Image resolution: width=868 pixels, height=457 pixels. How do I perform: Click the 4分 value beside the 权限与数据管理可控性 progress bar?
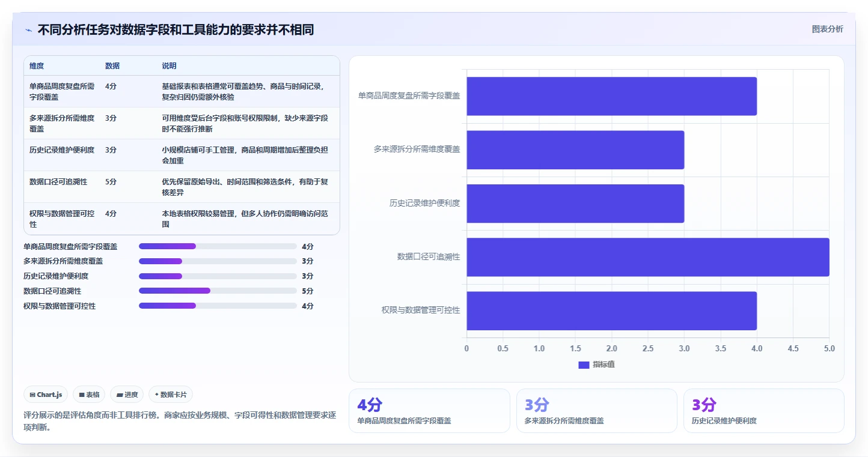308,306
